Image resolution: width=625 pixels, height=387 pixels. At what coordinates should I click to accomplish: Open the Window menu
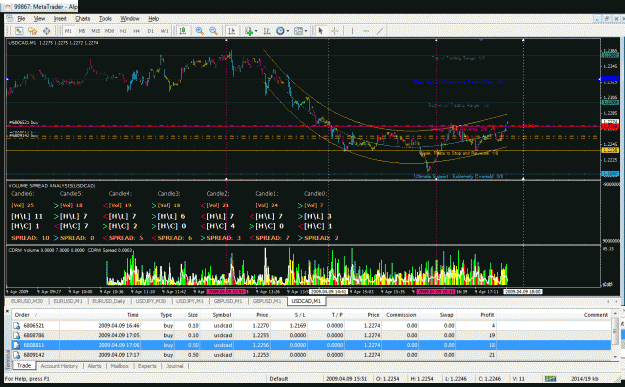pyautogui.click(x=130, y=19)
